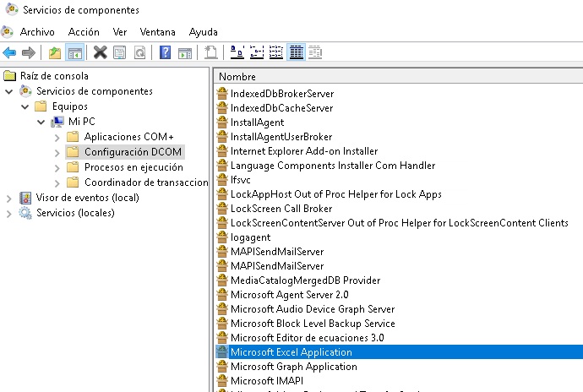Toggle the Show/Hide action pane icon
The height and width of the screenshot is (392, 583).
184,52
